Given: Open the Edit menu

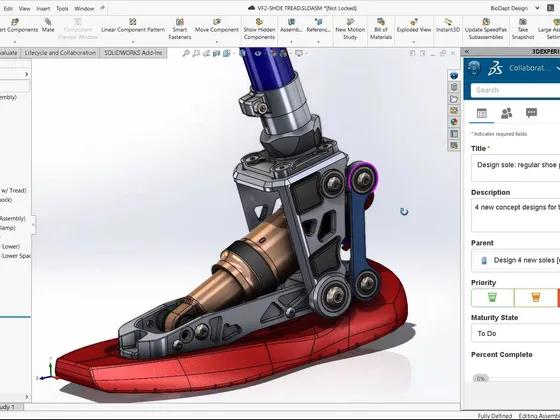Looking at the screenshot, I should click(8, 9).
